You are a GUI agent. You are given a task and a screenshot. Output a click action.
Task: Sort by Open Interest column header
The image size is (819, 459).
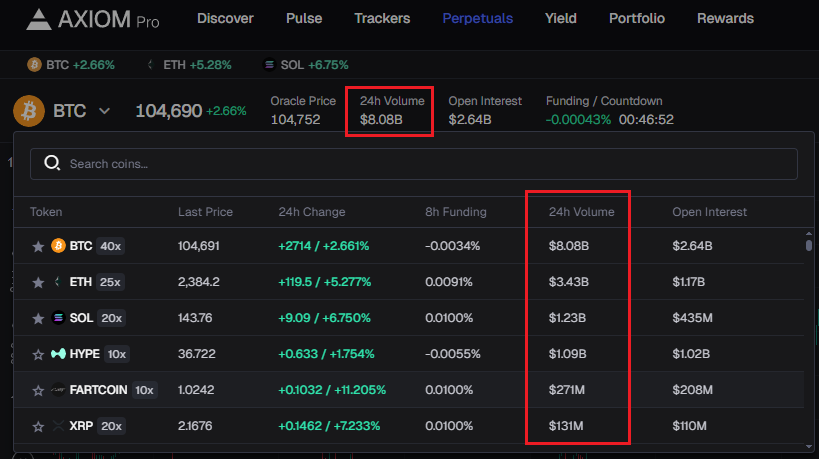pos(709,212)
